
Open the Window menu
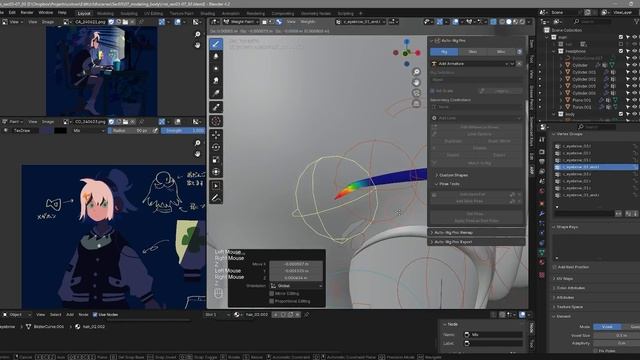[x=46, y=13]
